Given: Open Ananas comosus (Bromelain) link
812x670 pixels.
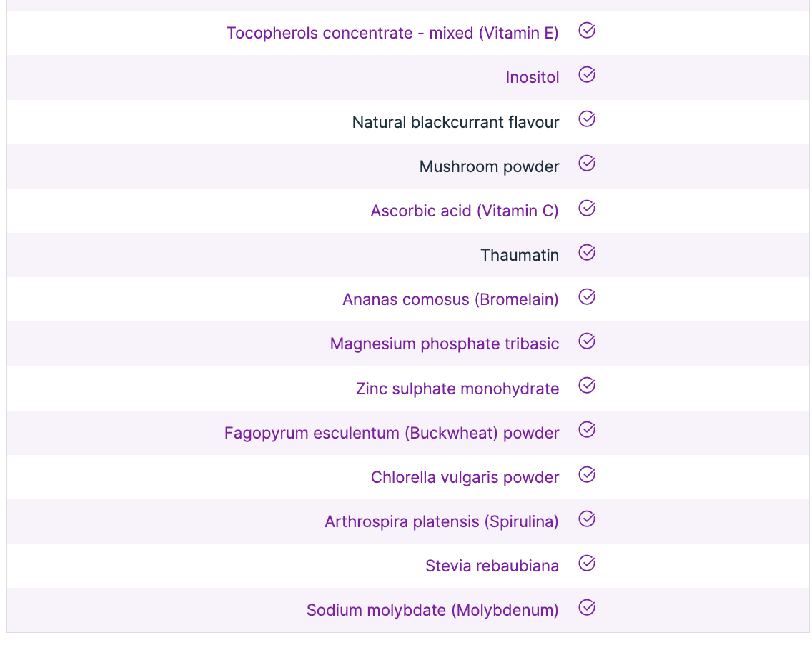Looking at the screenshot, I should tap(450, 299).
